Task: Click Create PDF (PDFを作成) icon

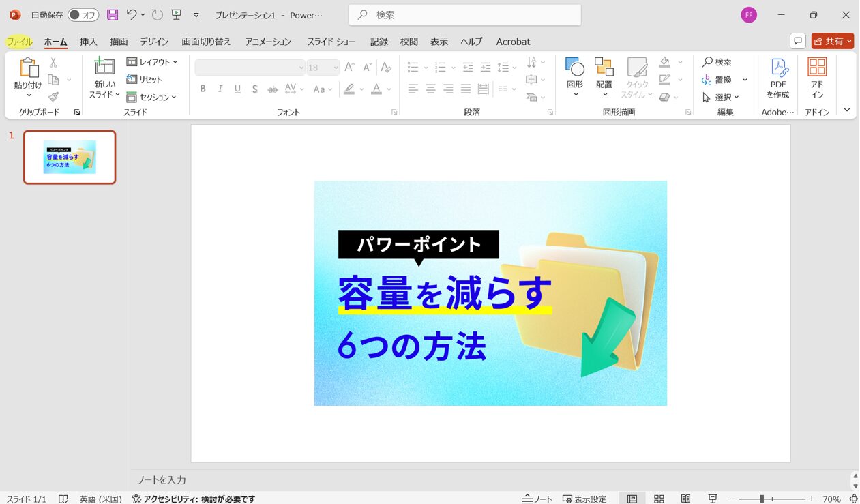Action: tap(778, 78)
